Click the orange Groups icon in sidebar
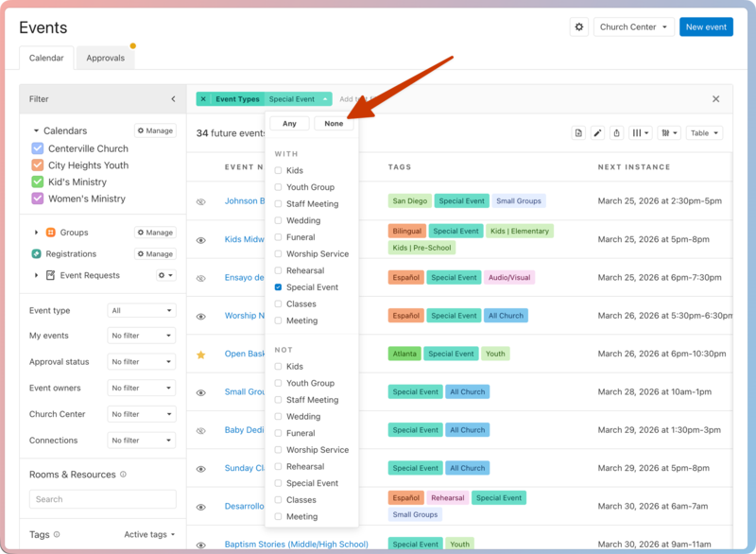This screenshot has height=554, width=756. coord(50,233)
